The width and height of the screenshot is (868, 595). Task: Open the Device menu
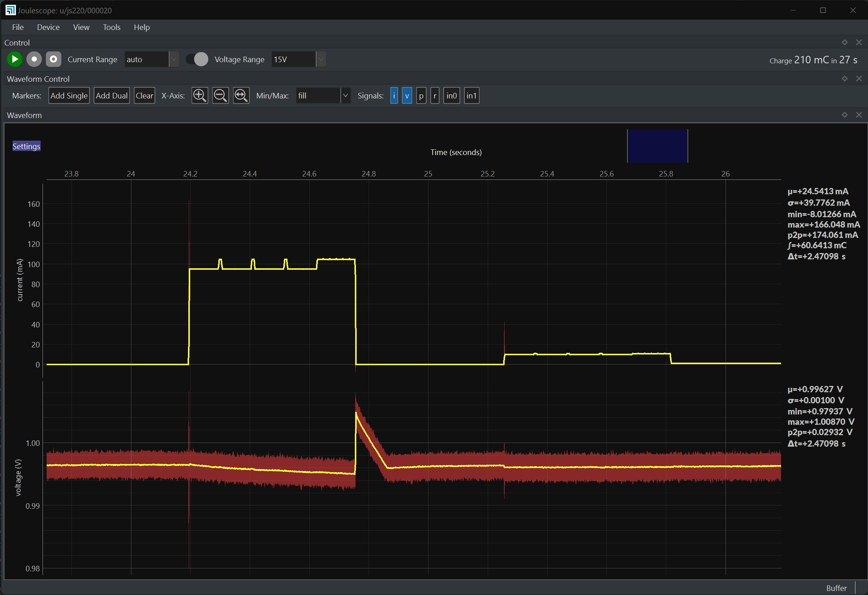pos(48,27)
